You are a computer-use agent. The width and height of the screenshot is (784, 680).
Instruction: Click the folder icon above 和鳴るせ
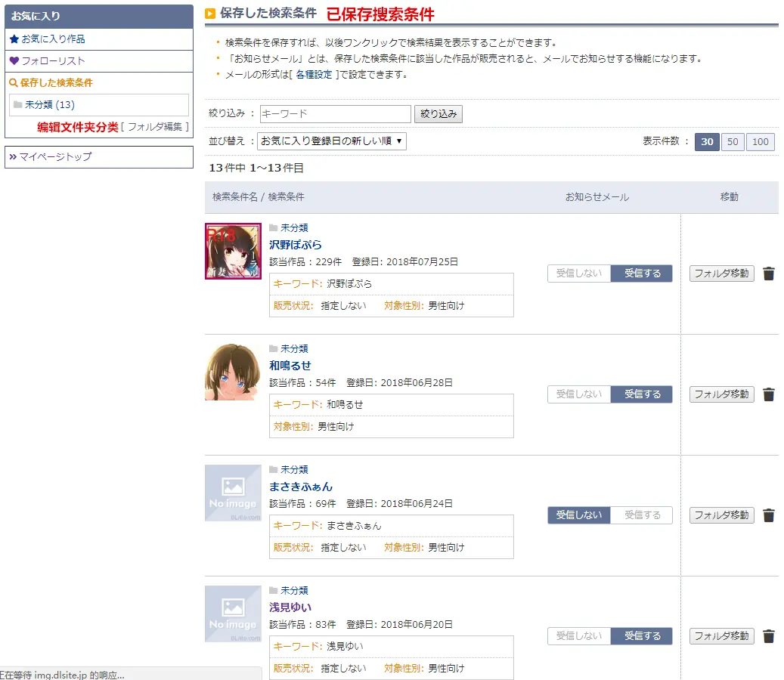(x=274, y=349)
